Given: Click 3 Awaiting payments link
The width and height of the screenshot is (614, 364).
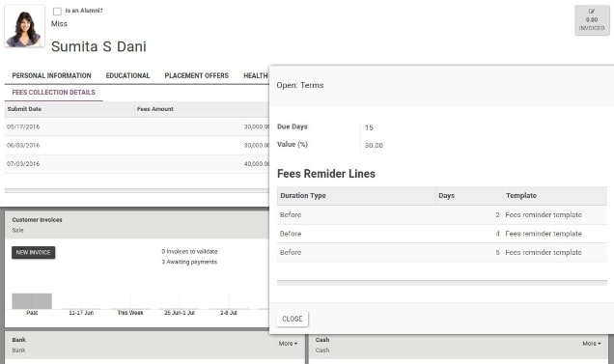Looking at the screenshot, I should click(x=189, y=262).
